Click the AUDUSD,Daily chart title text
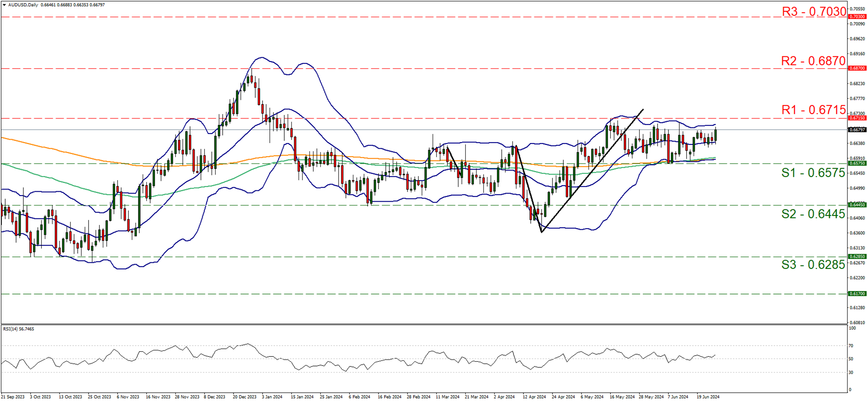Screen dimensions: 868x402 tap(23, 5)
